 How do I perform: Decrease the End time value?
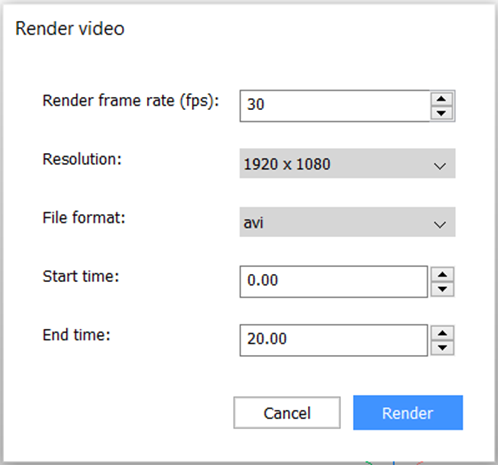point(442,348)
